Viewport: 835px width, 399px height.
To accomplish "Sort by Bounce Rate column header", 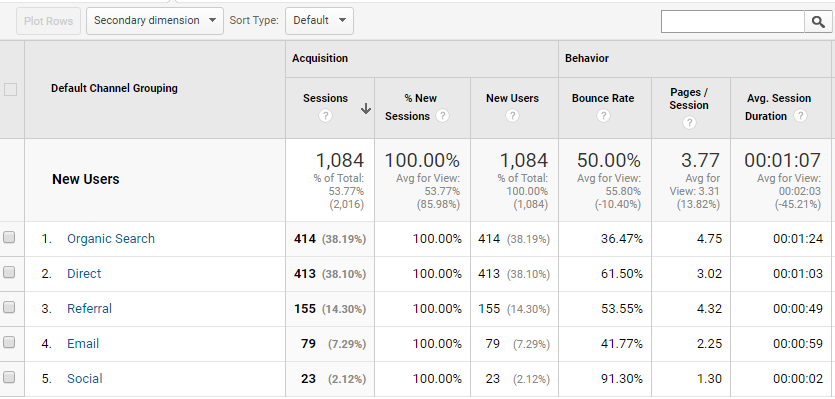I will click(x=603, y=98).
